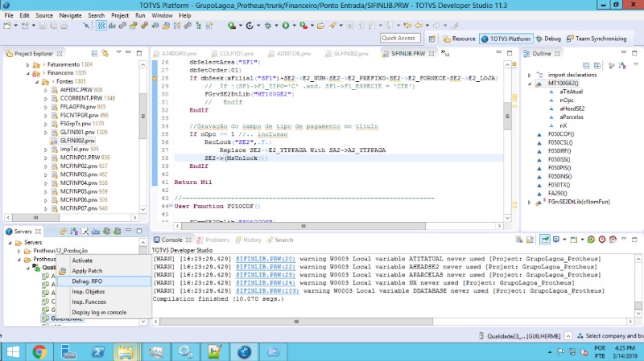644x361 pixels.
Task: Click Collapse All in the Project Explorer
Action: coord(94,53)
